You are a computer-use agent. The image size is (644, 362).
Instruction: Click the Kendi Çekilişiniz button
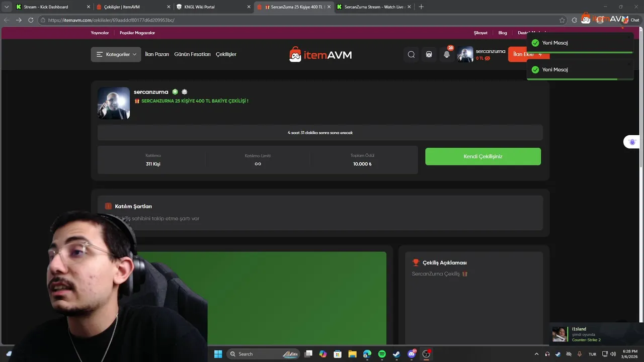pos(483,156)
